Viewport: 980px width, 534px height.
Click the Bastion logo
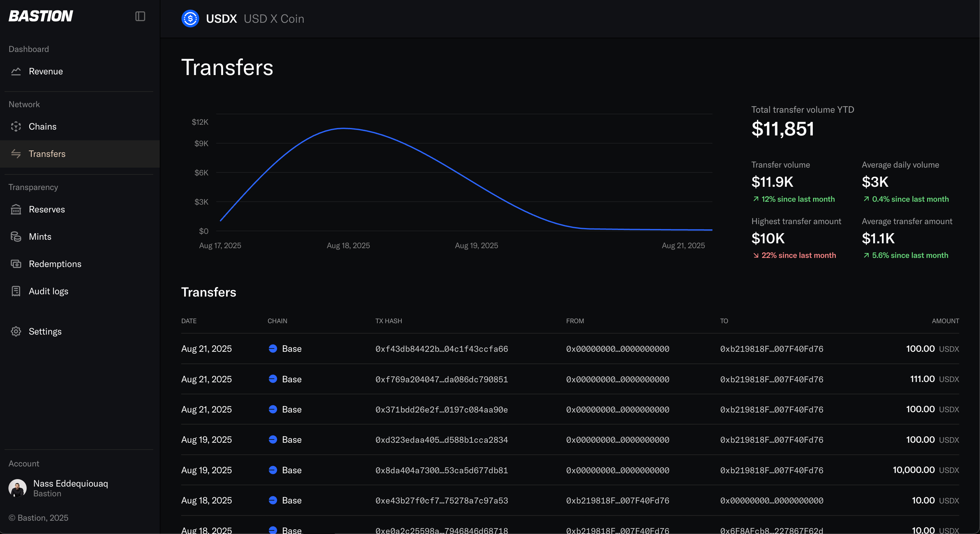coord(41,16)
